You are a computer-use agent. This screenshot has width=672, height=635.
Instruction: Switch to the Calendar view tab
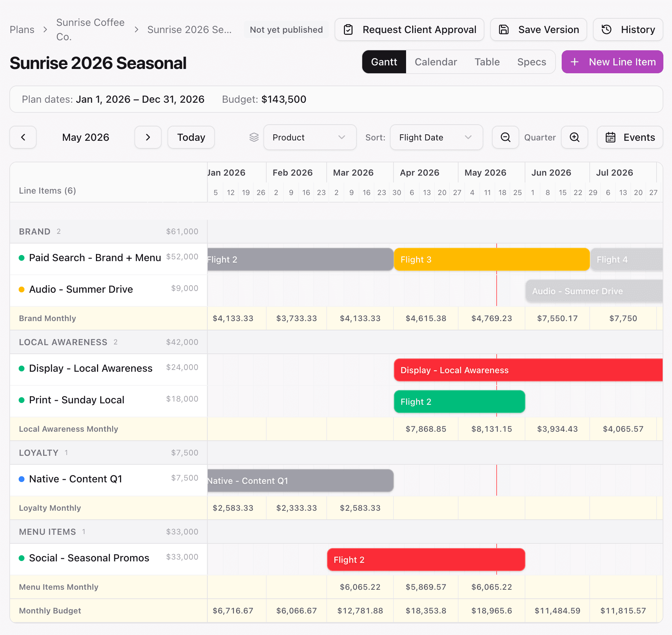pos(436,62)
